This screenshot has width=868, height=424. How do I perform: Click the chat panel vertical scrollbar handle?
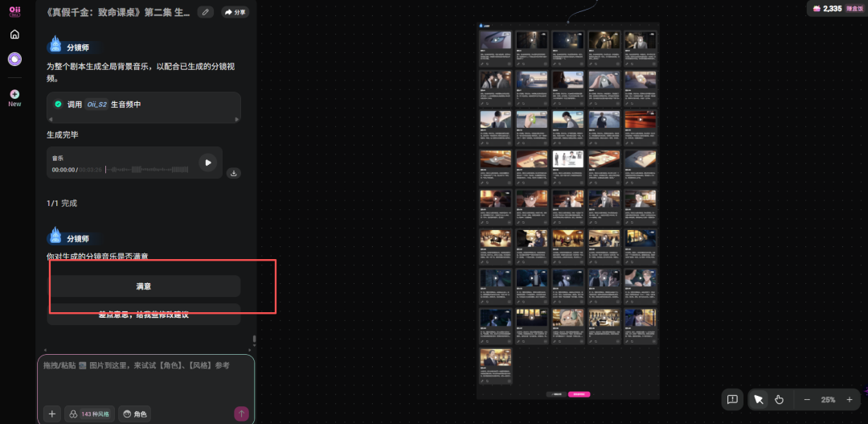point(254,339)
